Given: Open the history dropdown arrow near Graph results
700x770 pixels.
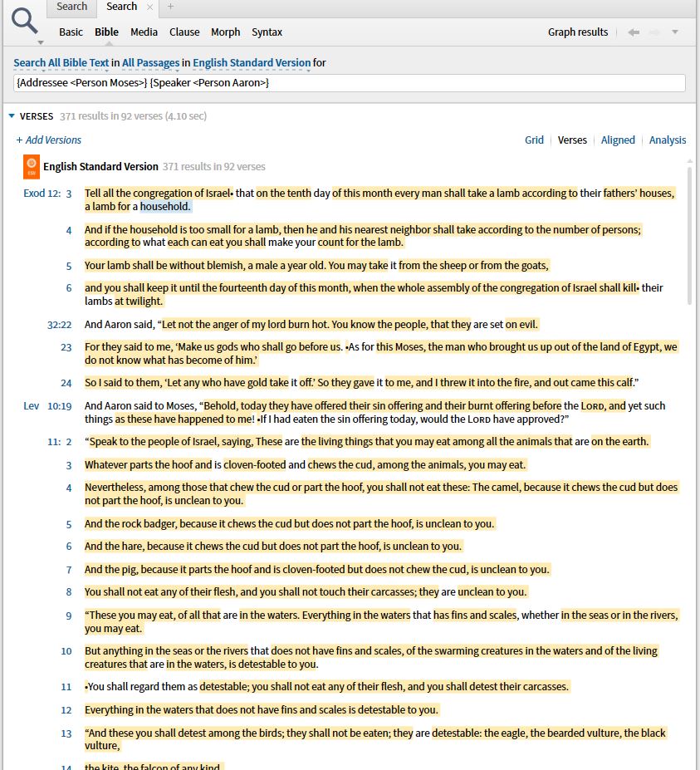Looking at the screenshot, I should (675, 32).
